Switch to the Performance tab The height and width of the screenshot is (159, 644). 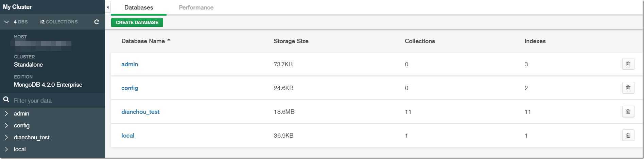[x=196, y=7]
